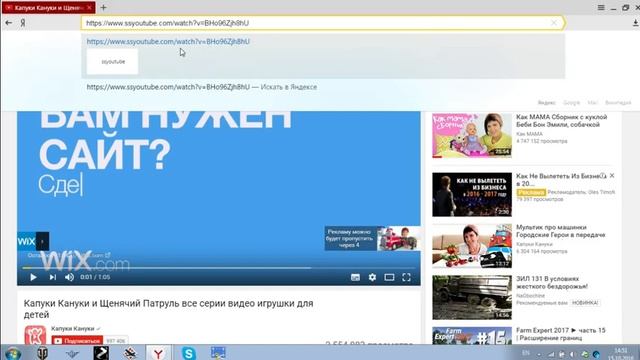Open the downloads arrow icon
The width and height of the screenshot is (640, 360).
pyautogui.click(x=636, y=23)
